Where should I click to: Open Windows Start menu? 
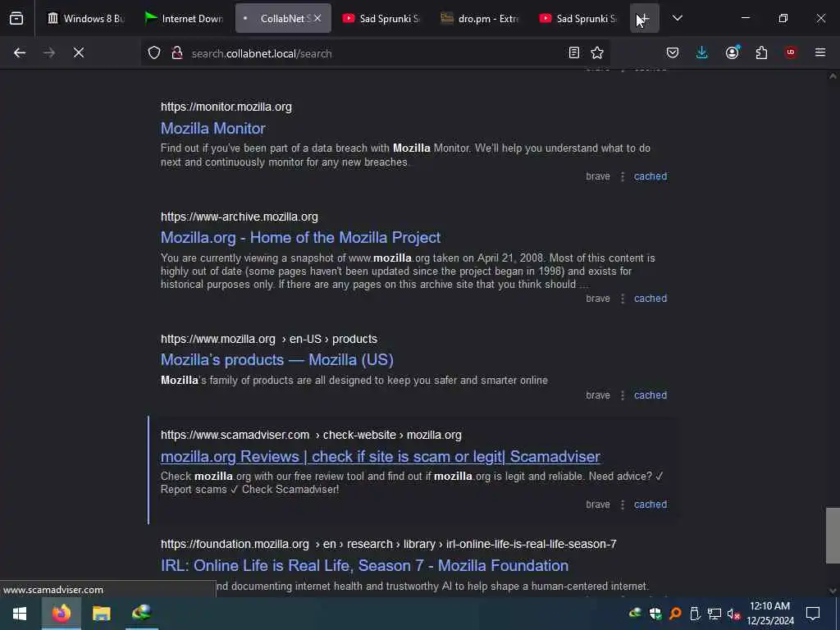pos(20,614)
